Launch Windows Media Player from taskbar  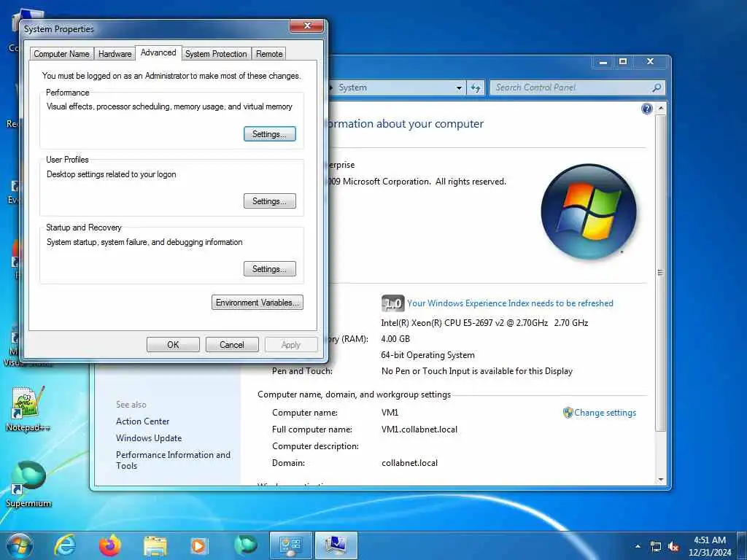[199, 545]
